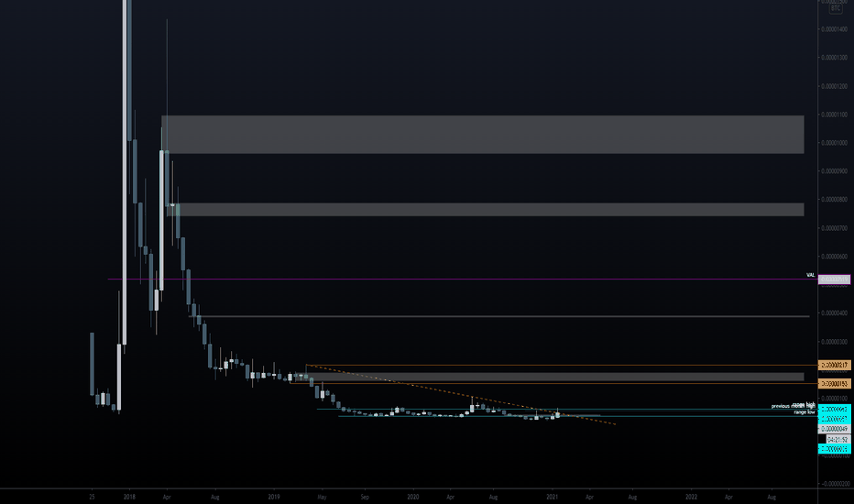
Task: Click the 2019 label on time axis
Action: pyautogui.click(x=273, y=497)
